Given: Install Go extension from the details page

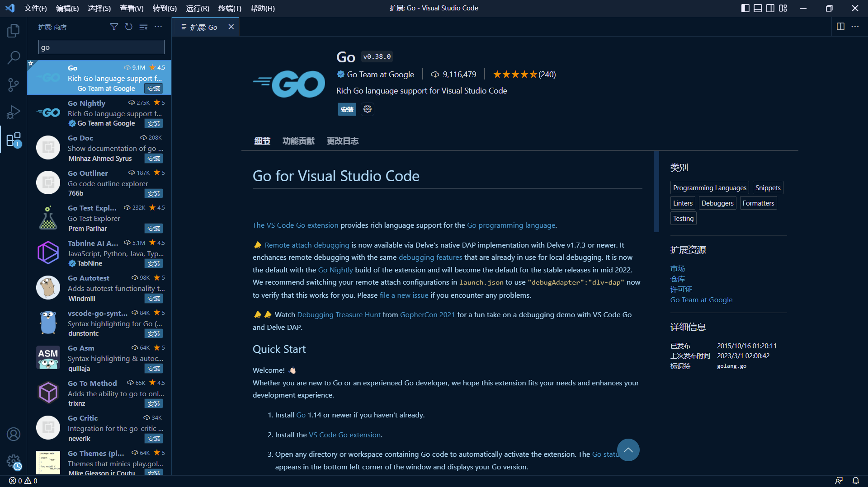Looking at the screenshot, I should pos(347,109).
